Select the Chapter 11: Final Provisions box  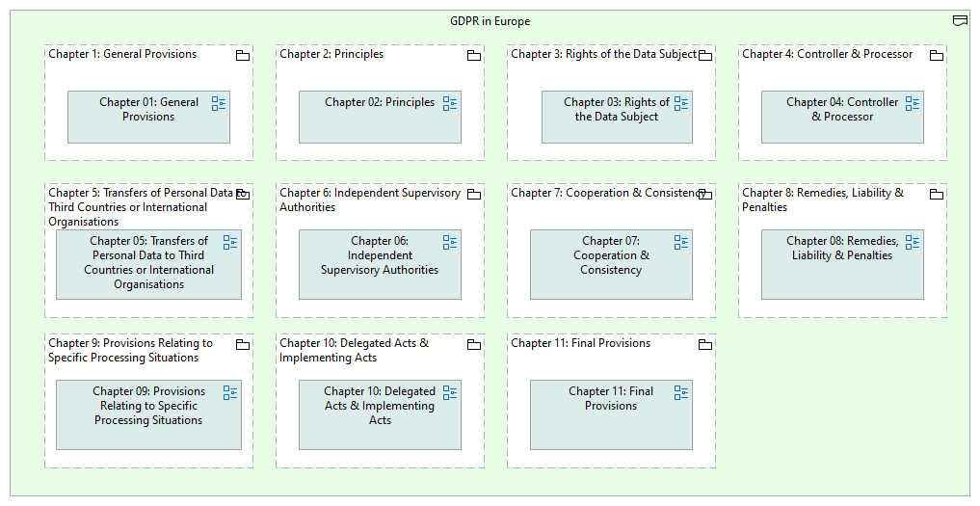point(611,428)
